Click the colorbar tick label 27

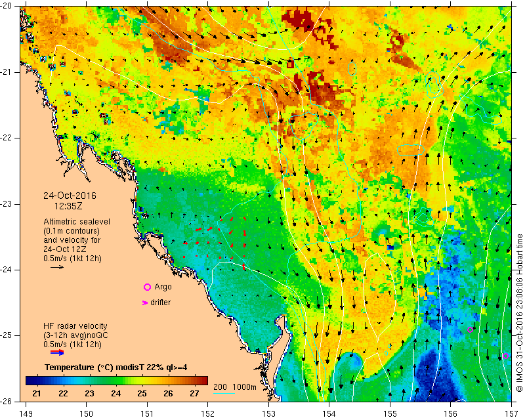point(194,394)
